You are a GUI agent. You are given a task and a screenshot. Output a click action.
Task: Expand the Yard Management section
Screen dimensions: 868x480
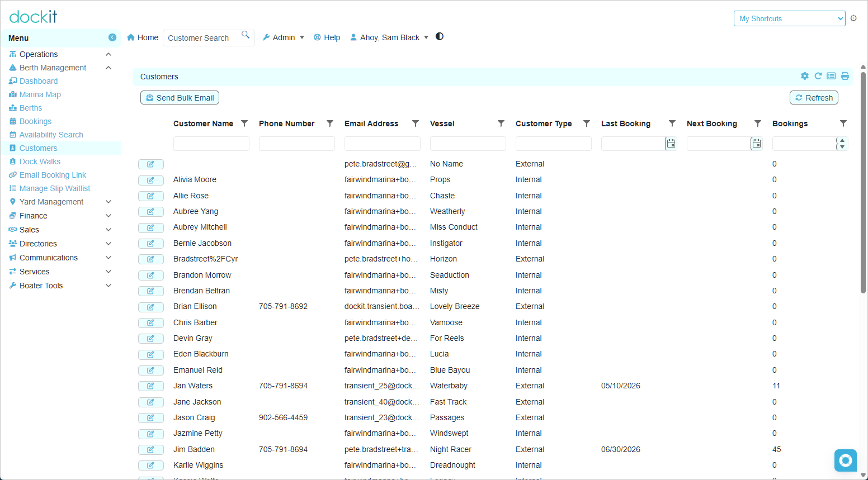point(108,202)
